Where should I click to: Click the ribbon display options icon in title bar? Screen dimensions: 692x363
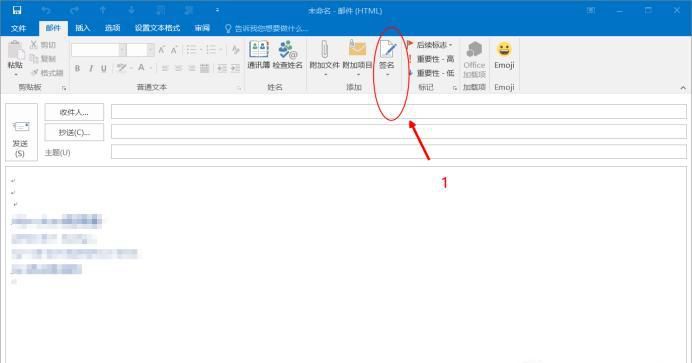[590, 10]
